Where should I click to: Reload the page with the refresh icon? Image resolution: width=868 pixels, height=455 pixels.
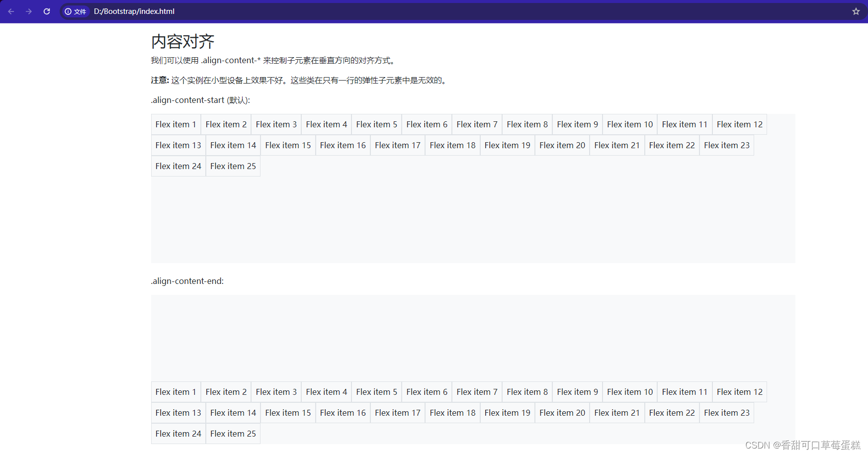coord(47,11)
